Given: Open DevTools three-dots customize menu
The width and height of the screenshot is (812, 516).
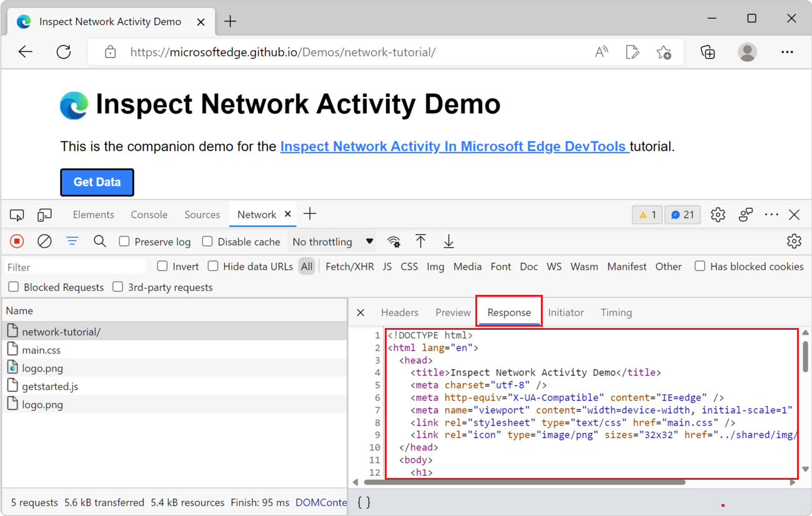Looking at the screenshot, I should [x=771, y=215].
